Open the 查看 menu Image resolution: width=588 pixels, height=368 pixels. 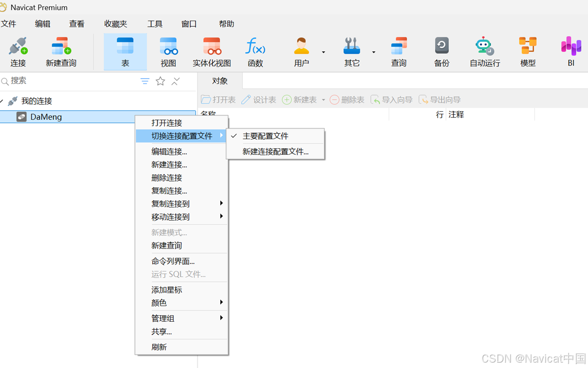[77, 24]
